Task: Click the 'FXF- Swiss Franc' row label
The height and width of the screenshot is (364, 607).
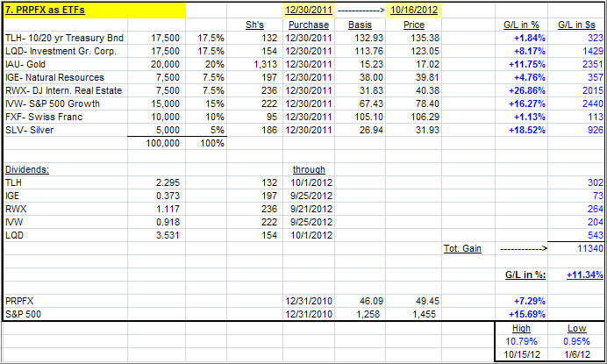Action: [x=44, y=117]
